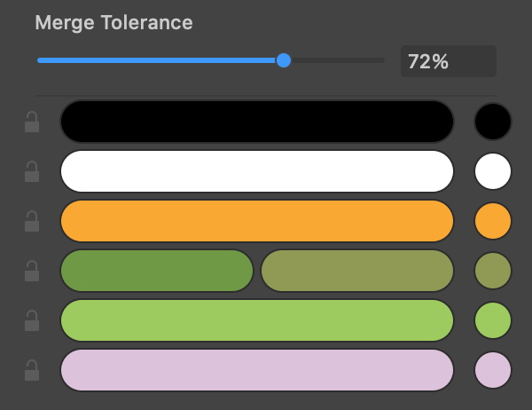Toggle lock icon for orange color row
Viewport: 532px width, 410px height.
click(x=32, y=221)
